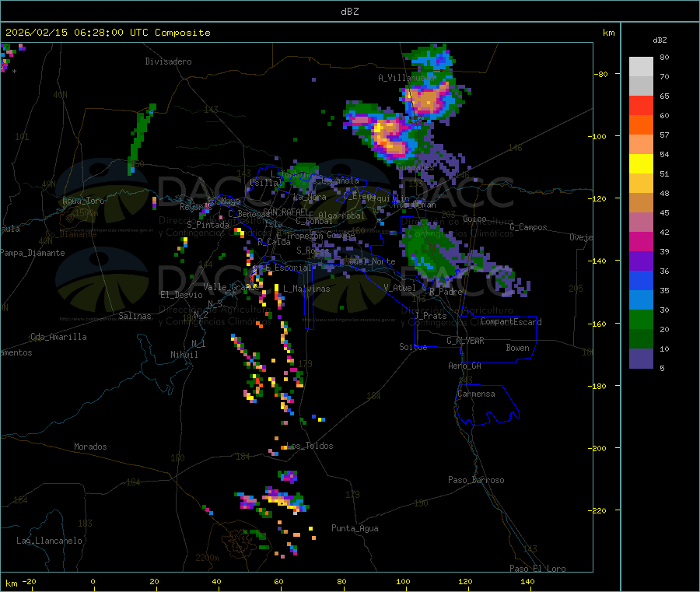Image resolution: width=700 pixels, height=592 pixels.
Task: Select the yellow 51-54 dBZ legend swatch
Action: click(x=641, y=164)
